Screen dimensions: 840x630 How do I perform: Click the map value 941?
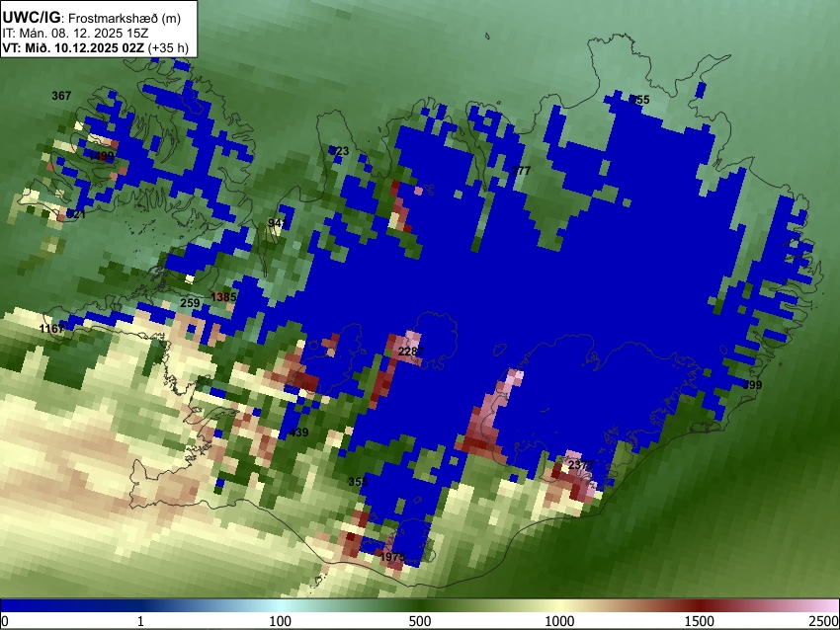(278, 222)
